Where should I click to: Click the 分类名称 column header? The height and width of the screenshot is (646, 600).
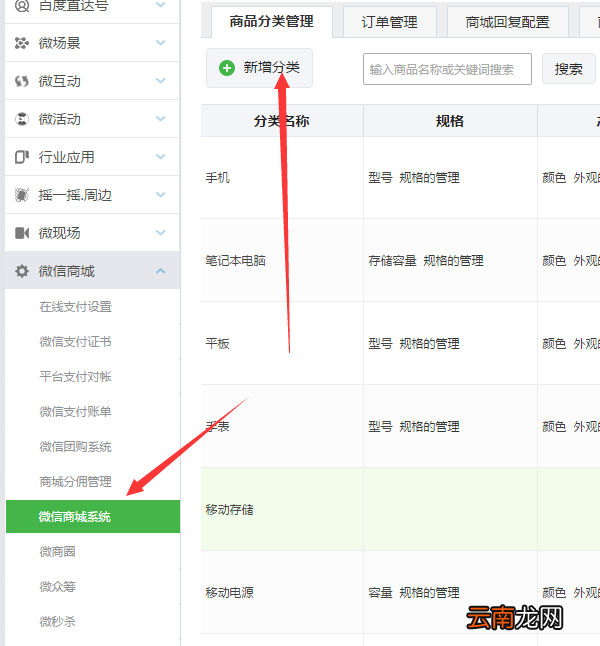point(282,121)
